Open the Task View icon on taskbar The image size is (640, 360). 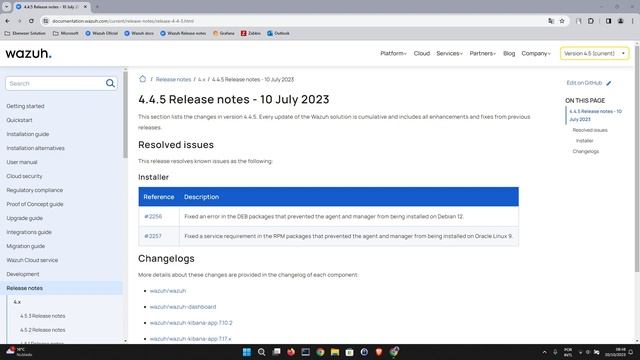[276, 352]
